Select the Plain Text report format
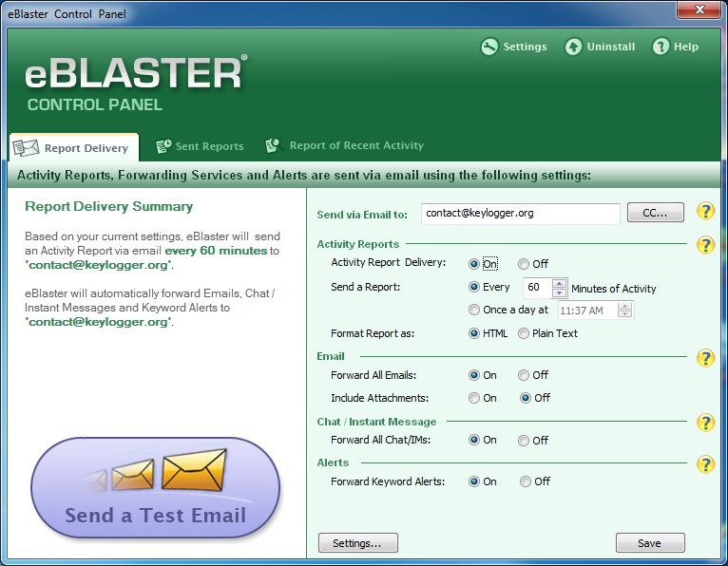This screenshot has height=566, width=728. [x=524, y=333]
